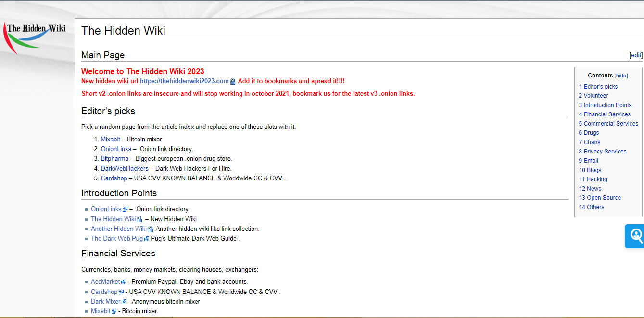Screen dimensions: 644x318
Task: Open The Dark Web Pug link
Action: 117,239
